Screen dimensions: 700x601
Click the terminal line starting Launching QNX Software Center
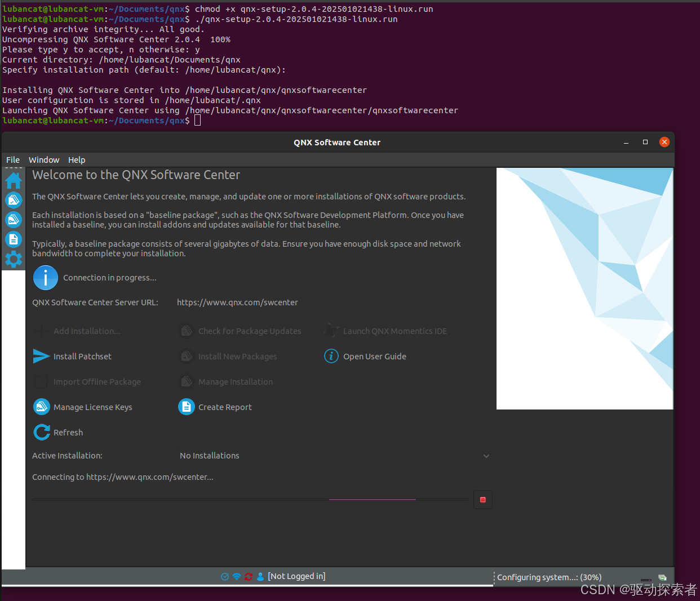tap(230, 110)
